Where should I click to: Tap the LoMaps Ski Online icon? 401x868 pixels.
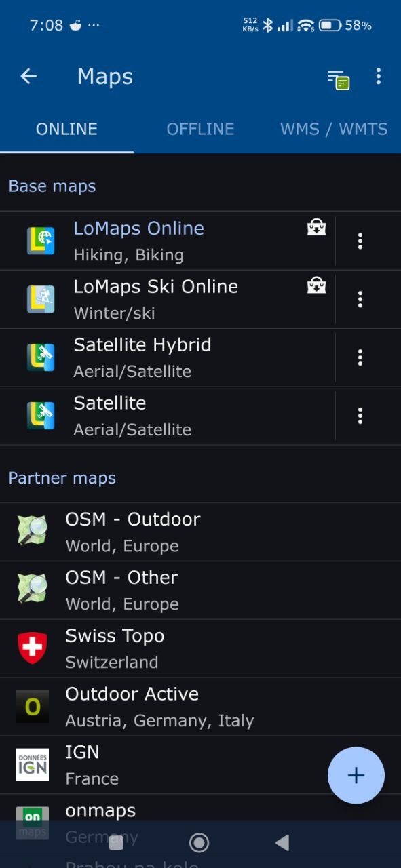pos(41,299)
